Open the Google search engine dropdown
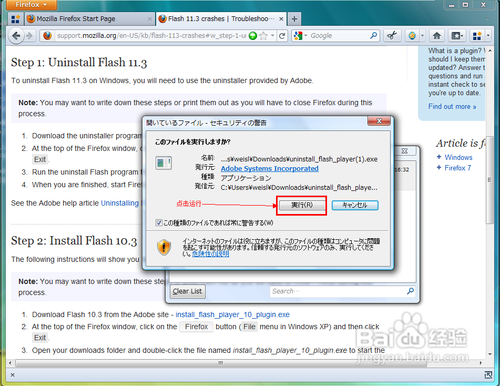 pos(300,35)
